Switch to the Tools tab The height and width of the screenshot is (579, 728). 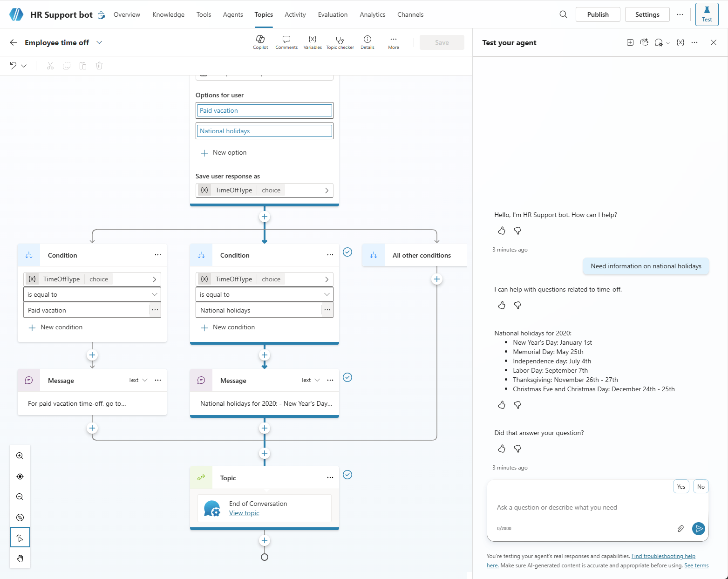pos(204,14)
